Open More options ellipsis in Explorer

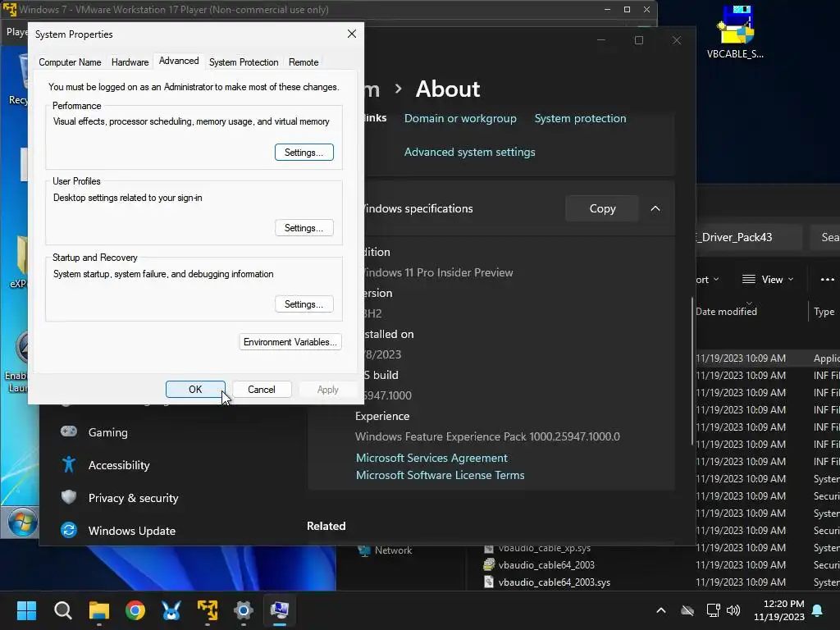[x=827, y=279]
